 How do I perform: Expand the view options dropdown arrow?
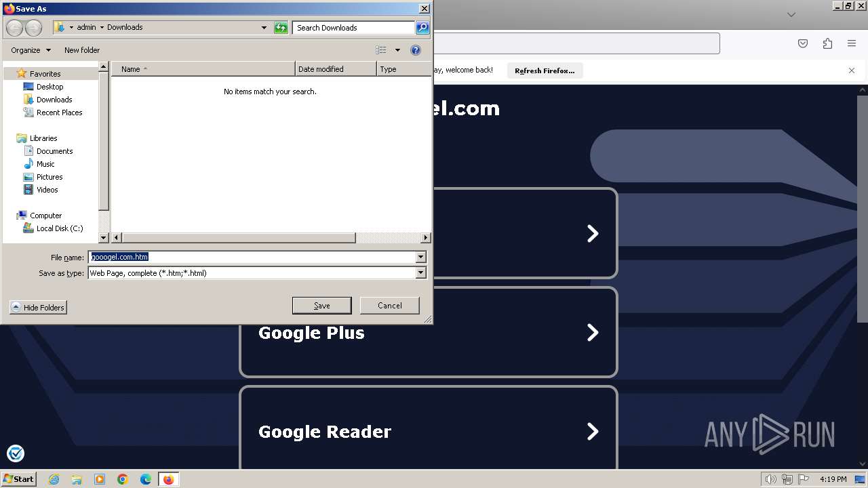coord(397,50)
